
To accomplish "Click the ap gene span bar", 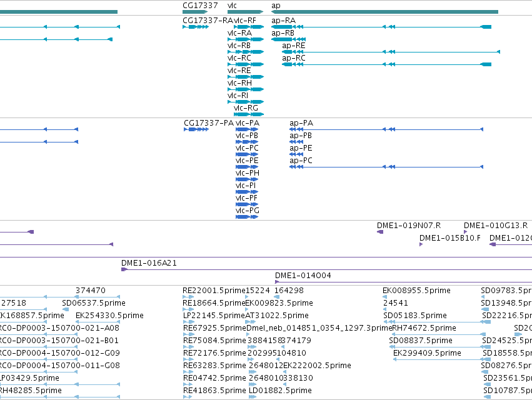I will [x=384, y=12].
